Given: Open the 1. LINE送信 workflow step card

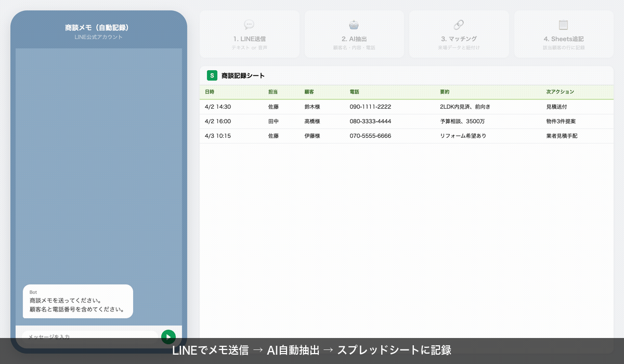Looking at the screenshot, I should [249, 33].
